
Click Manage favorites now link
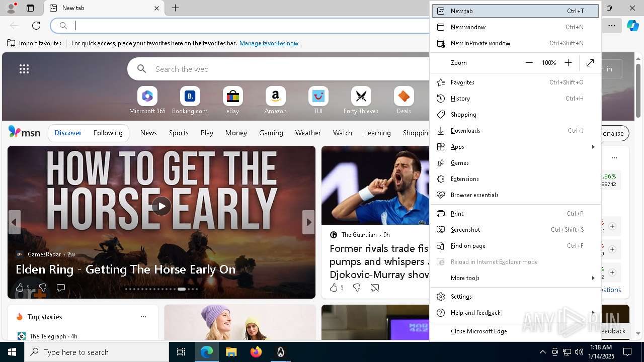269,43
